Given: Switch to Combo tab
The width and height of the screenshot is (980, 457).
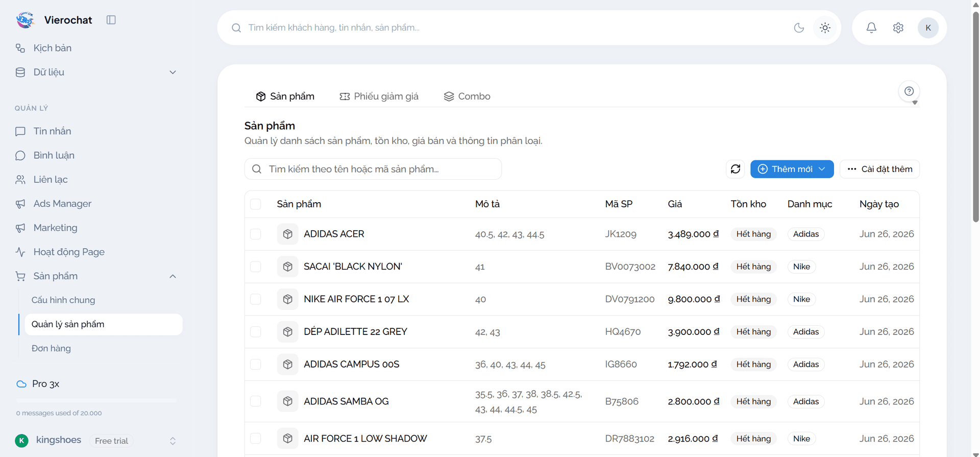Looking at the screenshot, I should (467, 97).
